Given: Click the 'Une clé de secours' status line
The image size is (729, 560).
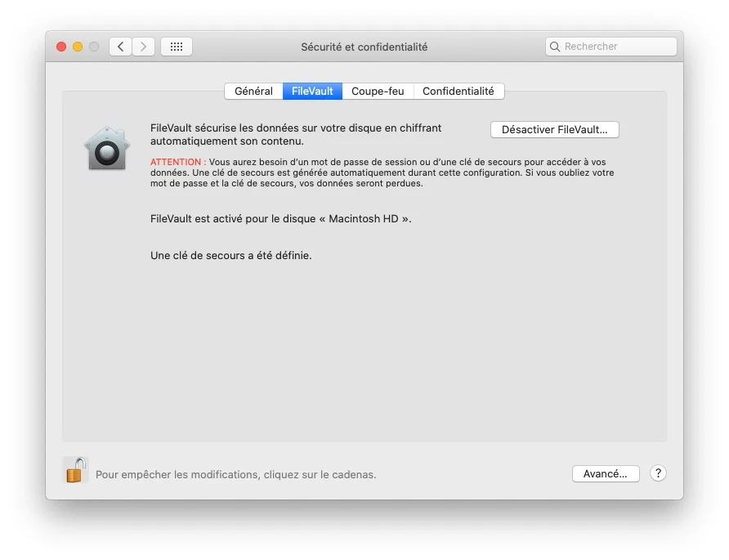Looking at the screenshot, I should (x=230, y=255).
